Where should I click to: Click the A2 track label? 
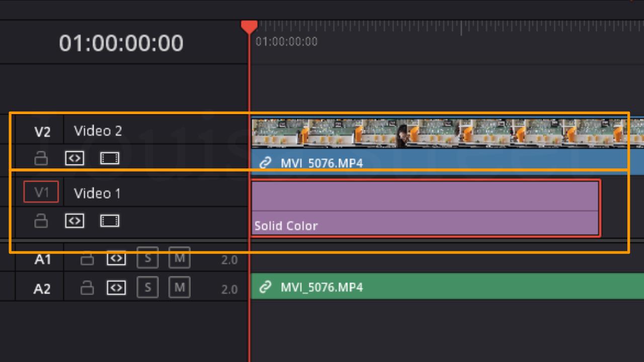click(43, 289)
